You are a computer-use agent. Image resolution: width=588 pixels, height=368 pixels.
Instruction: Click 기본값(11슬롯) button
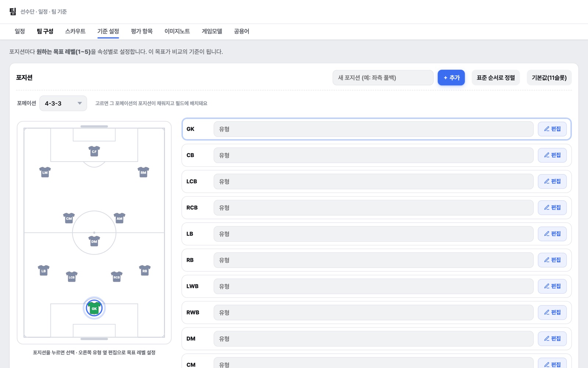point(549,78)
